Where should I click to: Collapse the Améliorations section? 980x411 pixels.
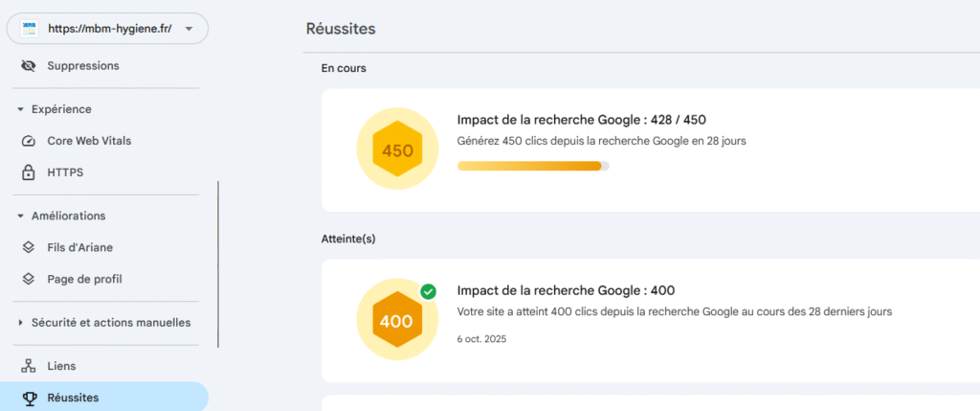click(20, 216)
